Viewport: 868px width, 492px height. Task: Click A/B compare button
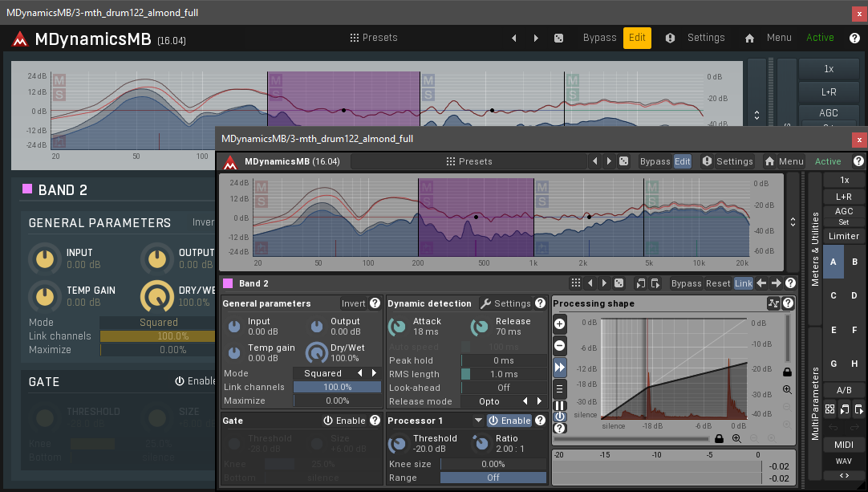(x=844, y=390)
